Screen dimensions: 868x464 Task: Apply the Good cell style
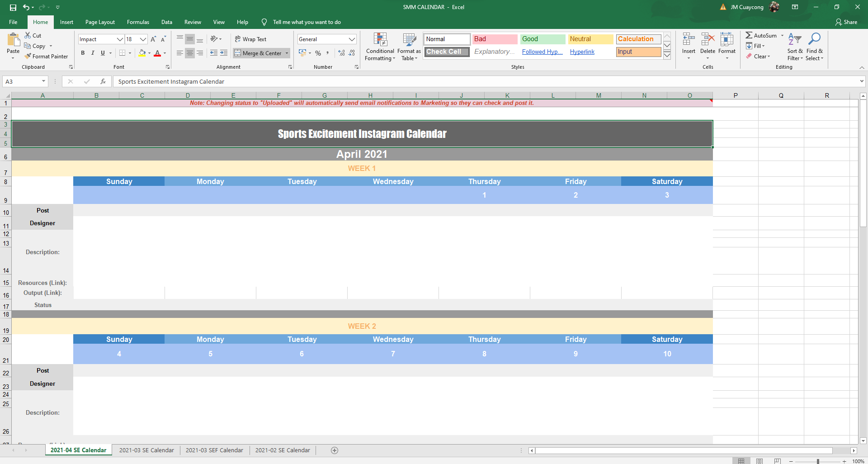coord(542,39)
